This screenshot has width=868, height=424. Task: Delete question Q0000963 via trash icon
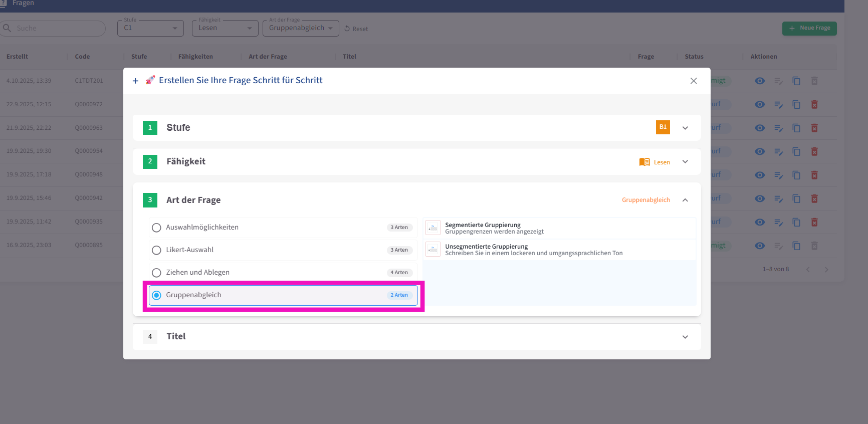coord(814,128)
